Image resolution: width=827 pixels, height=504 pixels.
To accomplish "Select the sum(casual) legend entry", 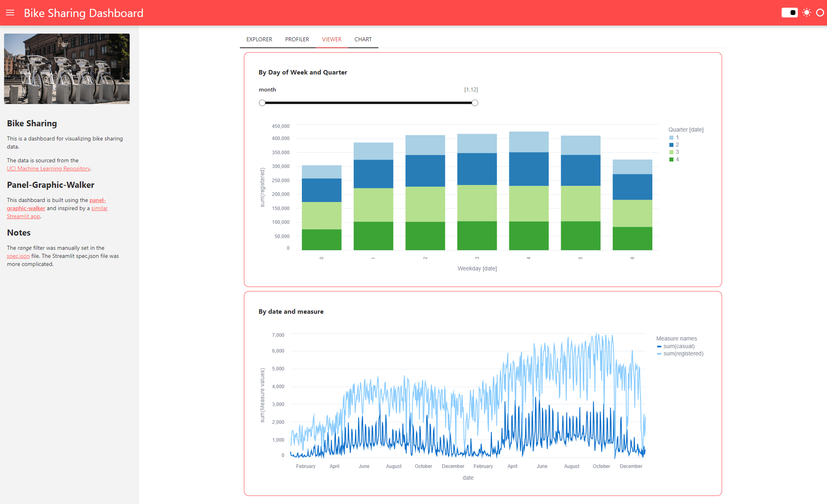I will coord(679,346).
